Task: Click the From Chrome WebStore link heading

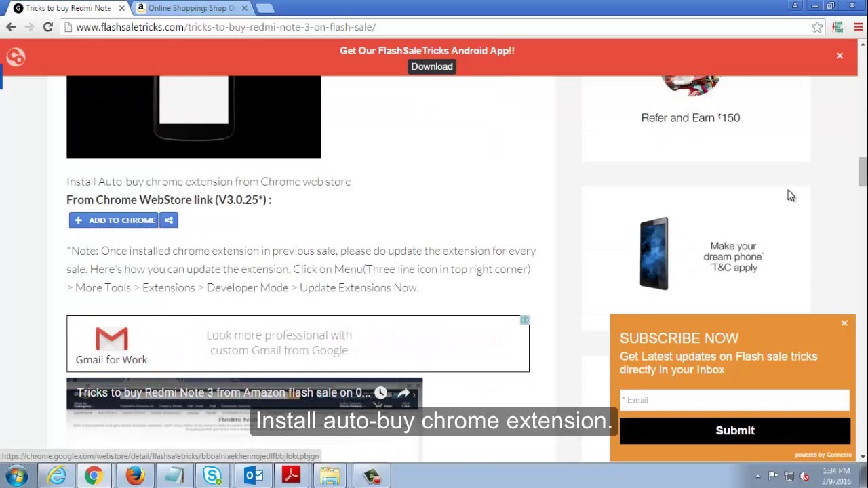Action: click(169, 200)
